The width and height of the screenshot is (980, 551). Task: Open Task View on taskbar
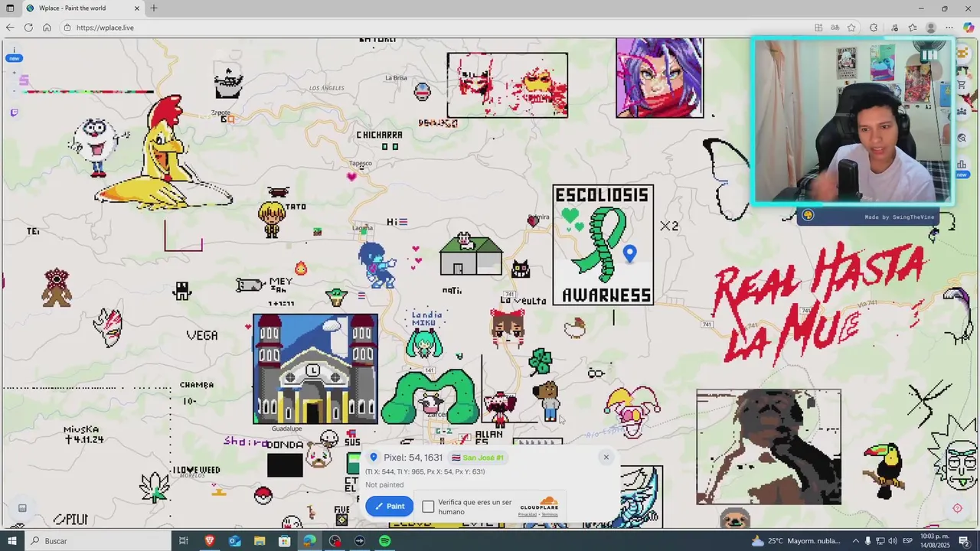tap(184, 541)
